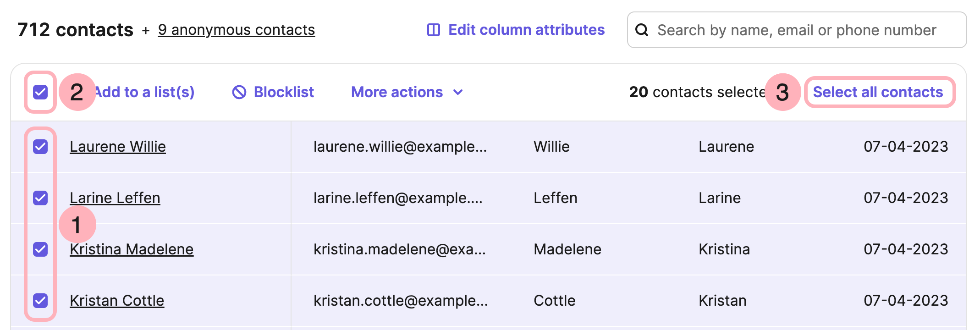Uncheck the Laurene Willie row checkbox
Image resolution: width=980 pixels, height=330 pixels.
[x=40, y=147]
